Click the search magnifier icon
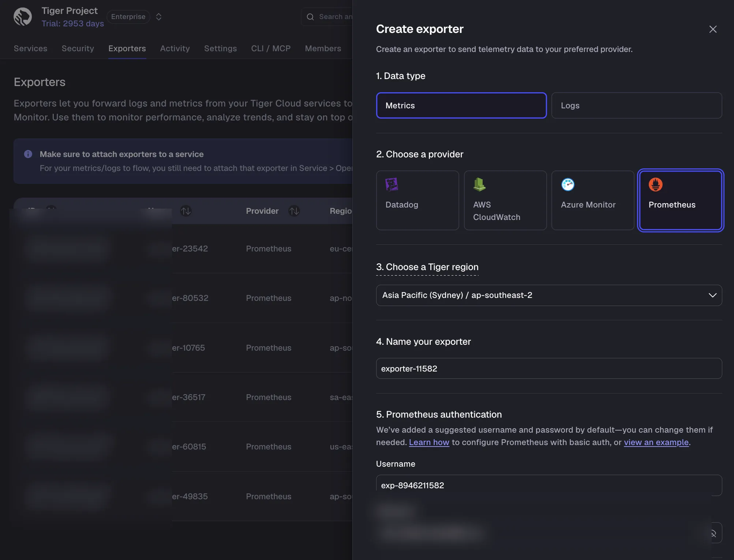This screenshot has height=560, width=734. coord(310,17)
